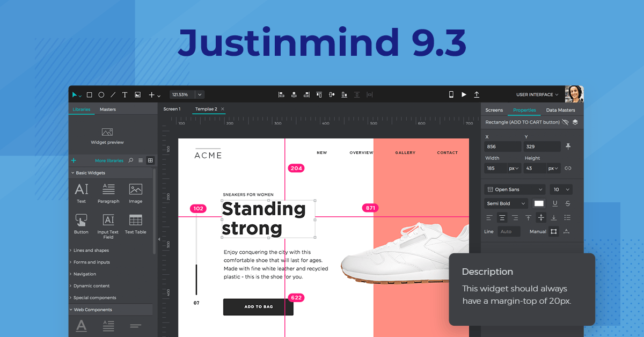Toggle strikethrough text formatting

(568, 203)
